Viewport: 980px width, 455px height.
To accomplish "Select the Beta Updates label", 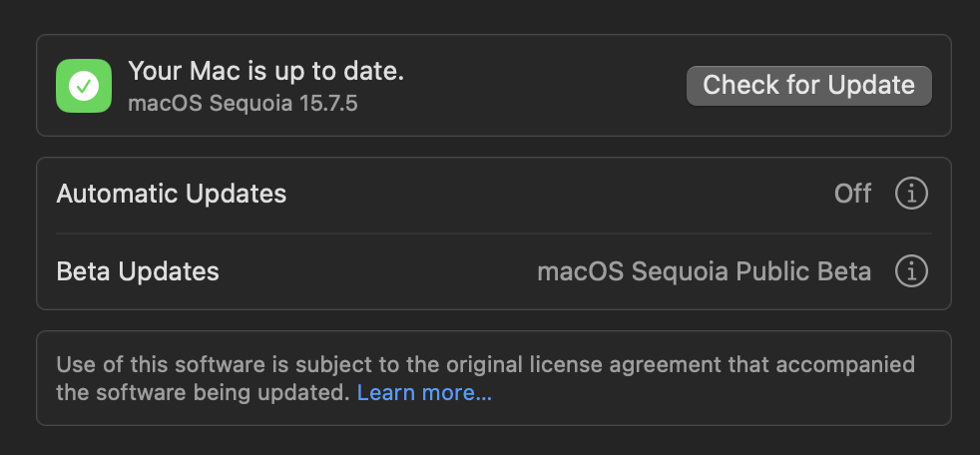I will pos(138,271).
